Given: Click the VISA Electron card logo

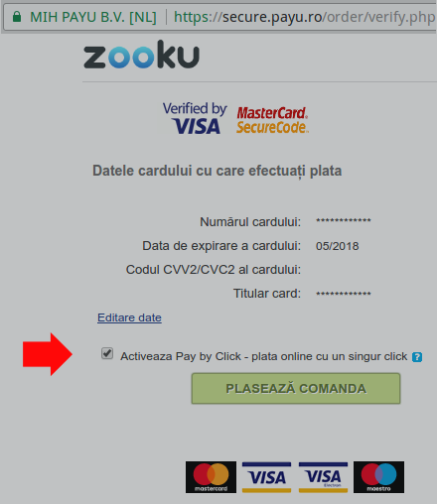Looking at the screenshot, I should coord(323,477).
